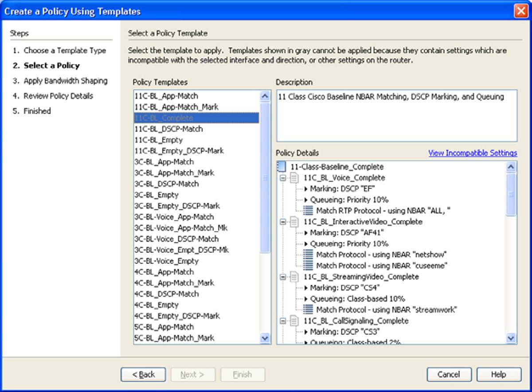The height and width of the screenshot is (392, 532).
Task: Open the View Incompatible Settings link
Action: [473, 153]
